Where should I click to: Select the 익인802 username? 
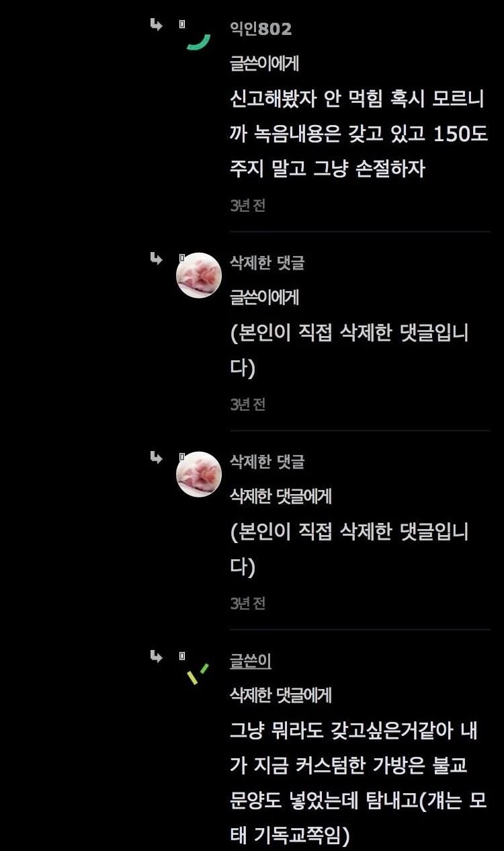click(261, 29)
